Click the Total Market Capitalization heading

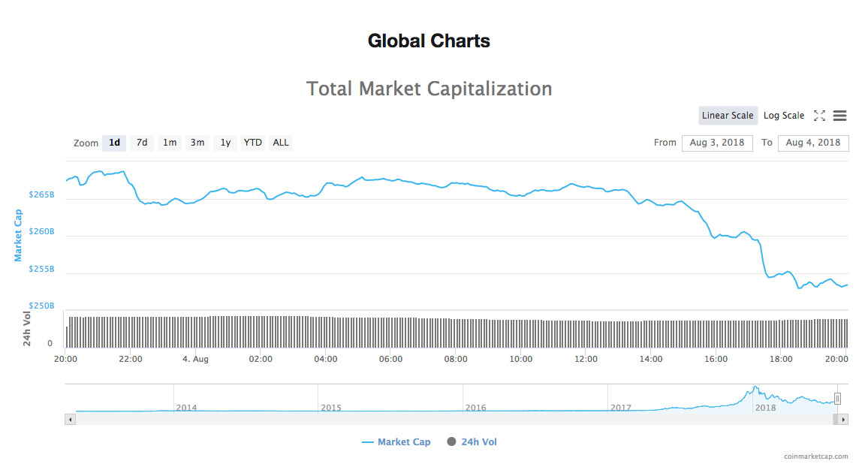[x=429, y=88]
